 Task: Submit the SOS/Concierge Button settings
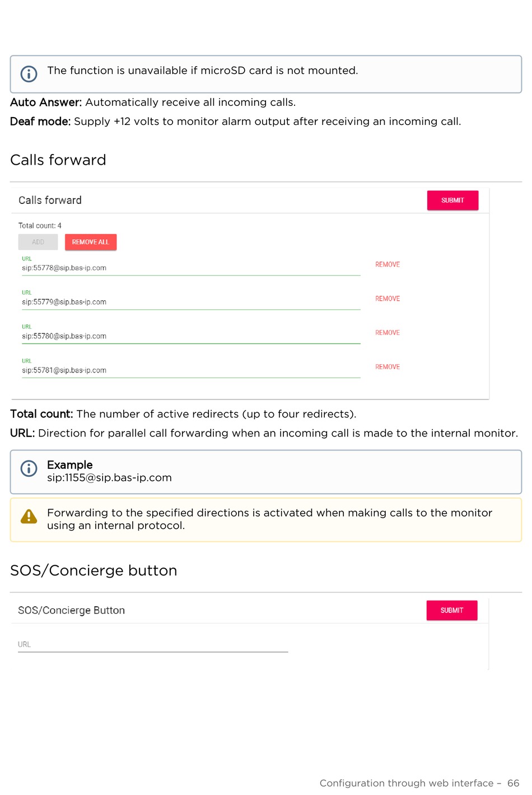tap(452, 611)
